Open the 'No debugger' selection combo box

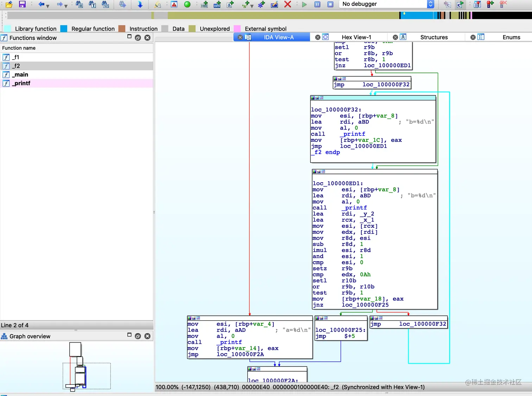(x=386, y=4)
